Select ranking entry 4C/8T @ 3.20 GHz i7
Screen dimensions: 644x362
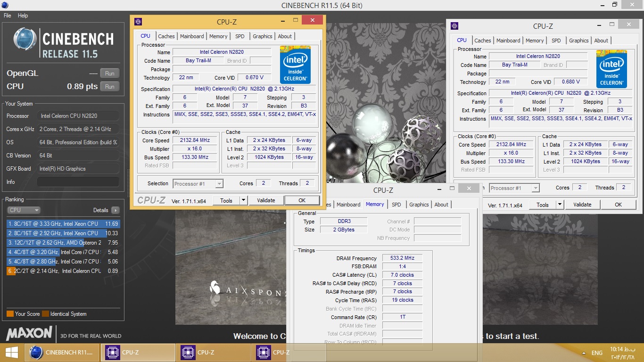coord(63,252)
